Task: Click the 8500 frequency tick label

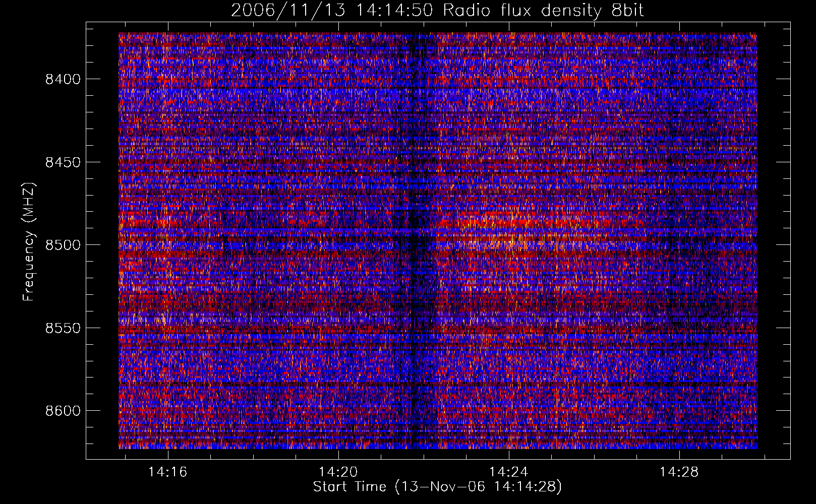Action: coord(63,245)
